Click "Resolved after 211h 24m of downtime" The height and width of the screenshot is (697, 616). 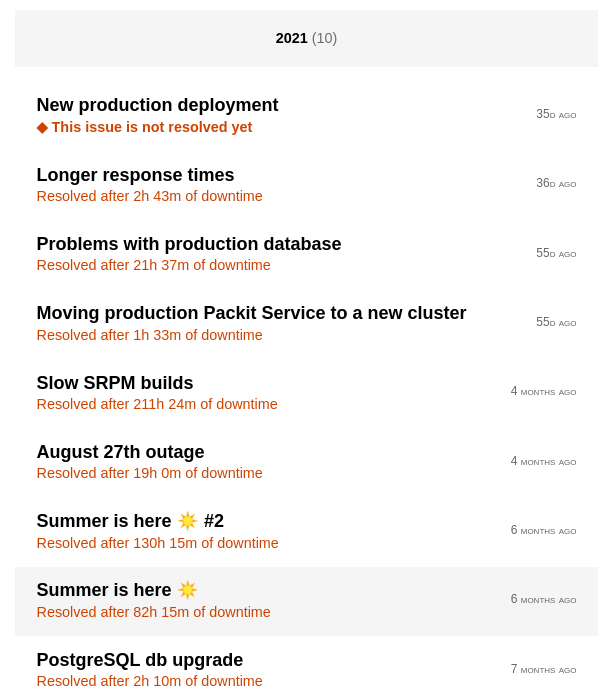(x=157, y=405)
